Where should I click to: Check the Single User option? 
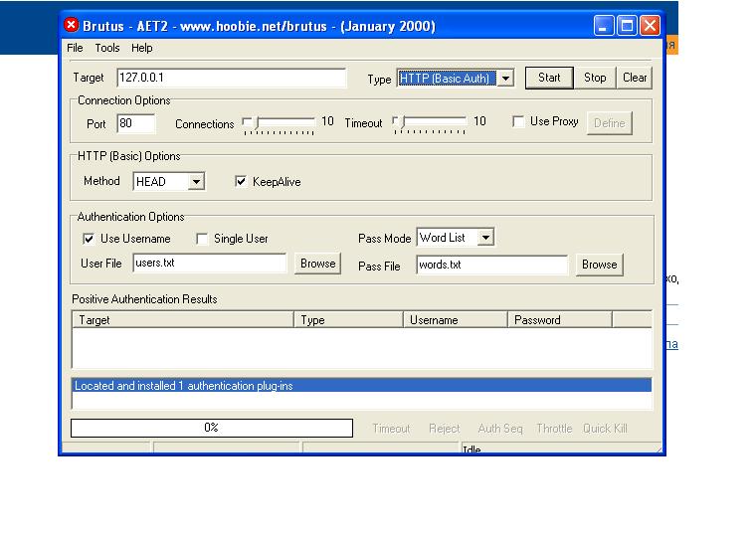click(x=202, y=239)
